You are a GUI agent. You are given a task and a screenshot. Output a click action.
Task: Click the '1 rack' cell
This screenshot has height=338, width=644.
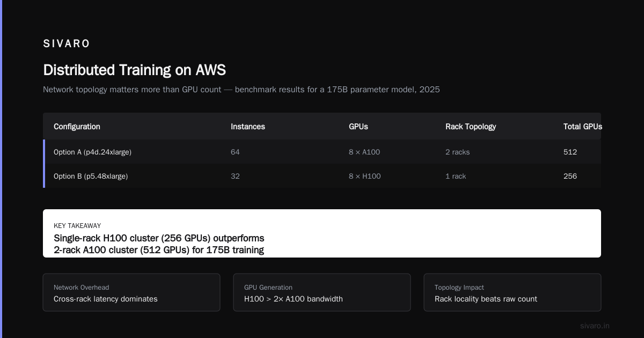(456, 176)
